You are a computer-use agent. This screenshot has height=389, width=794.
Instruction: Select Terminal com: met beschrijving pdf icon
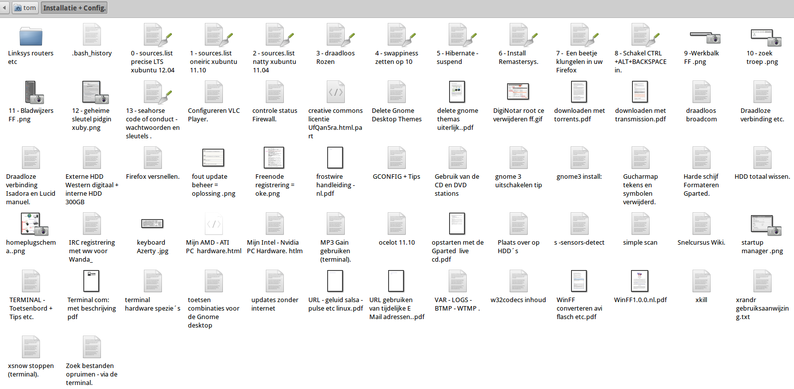click(x=91, y=281)
